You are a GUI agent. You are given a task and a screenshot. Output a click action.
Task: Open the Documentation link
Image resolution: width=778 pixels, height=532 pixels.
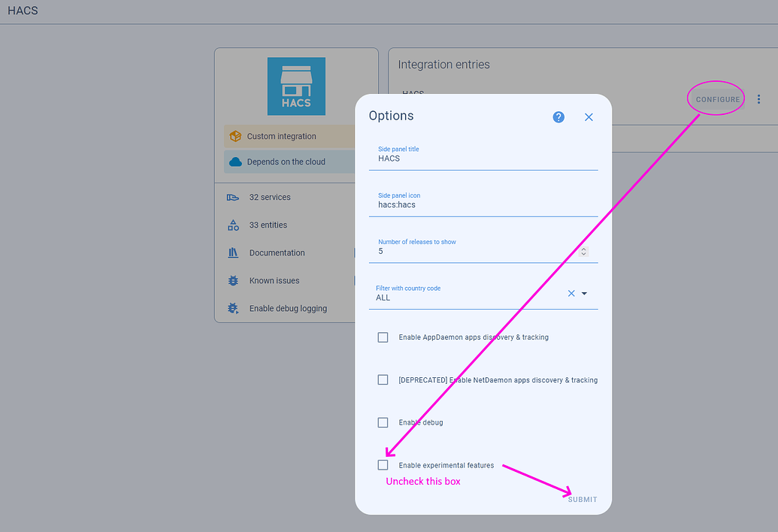[277, 253]
